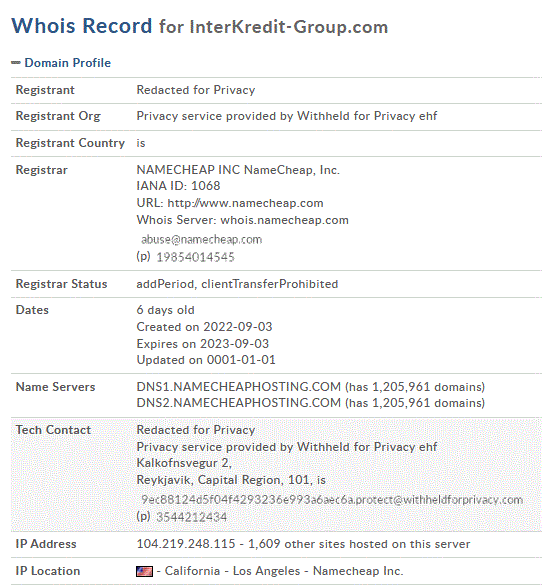542x586 pixels.
Task: Click 'Whois Server: whois.namecheap.com' line
Action: 243,220
